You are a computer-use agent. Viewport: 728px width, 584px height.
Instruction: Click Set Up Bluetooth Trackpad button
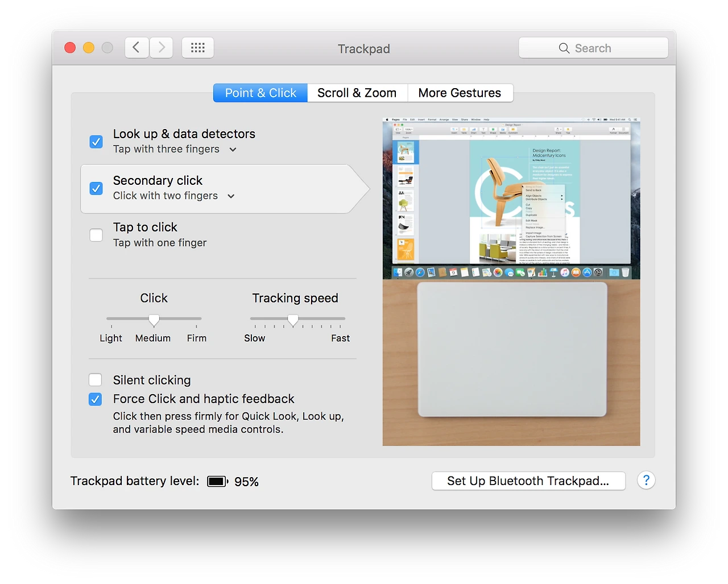[528, 481]
